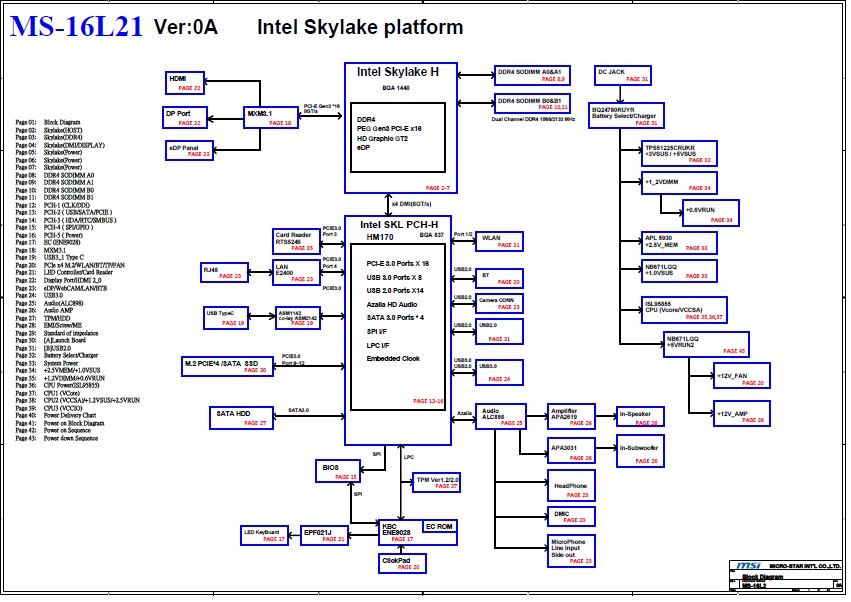
Task: Click the "HDMI" block
Action: 185,83
